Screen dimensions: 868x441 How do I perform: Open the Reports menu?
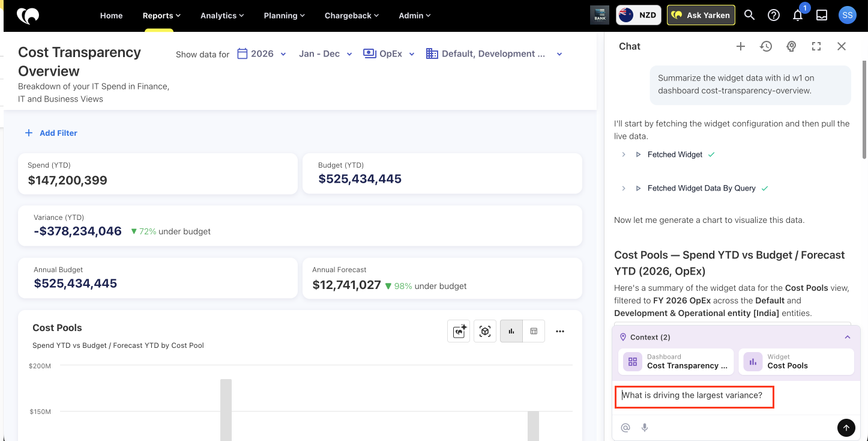pyautogui.click(x=161, y=16)
